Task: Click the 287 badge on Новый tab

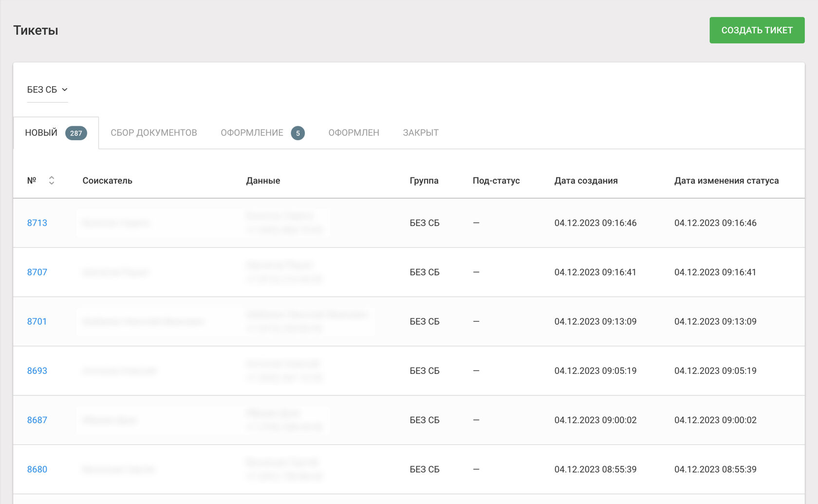Action: click(x=76, y=133)
